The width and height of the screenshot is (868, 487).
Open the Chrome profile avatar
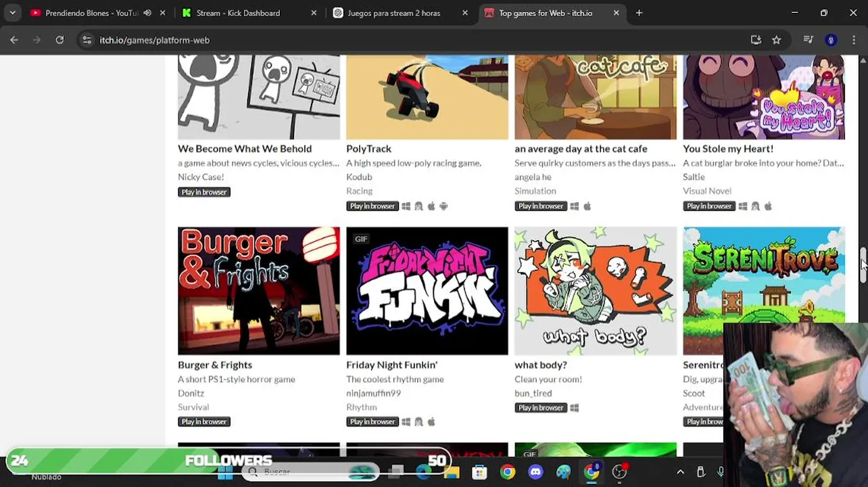click(x=831, y=40)
